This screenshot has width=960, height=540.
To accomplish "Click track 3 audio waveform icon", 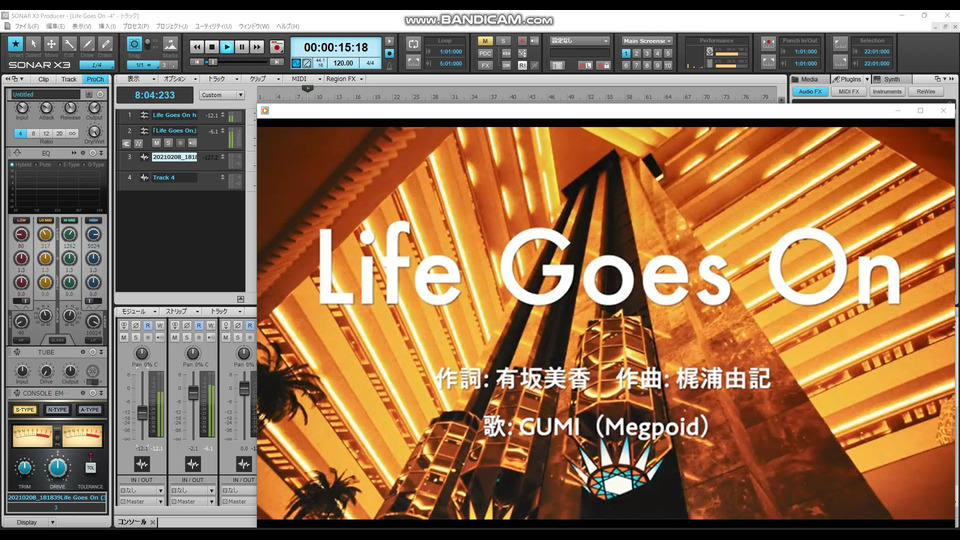I will click(144, 157).
